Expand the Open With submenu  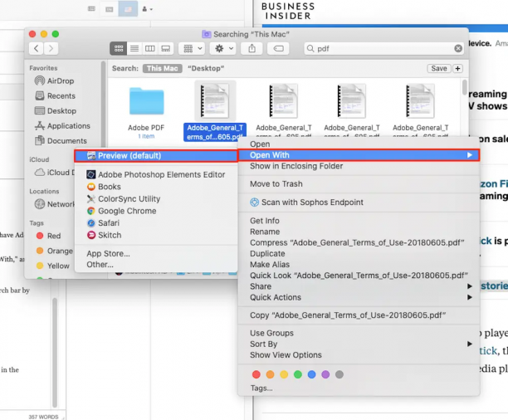359,155
